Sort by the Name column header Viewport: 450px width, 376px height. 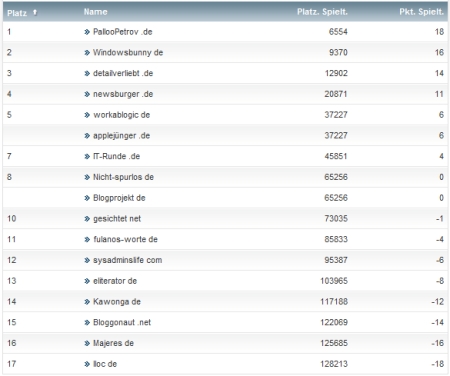[x=95, y=12]
